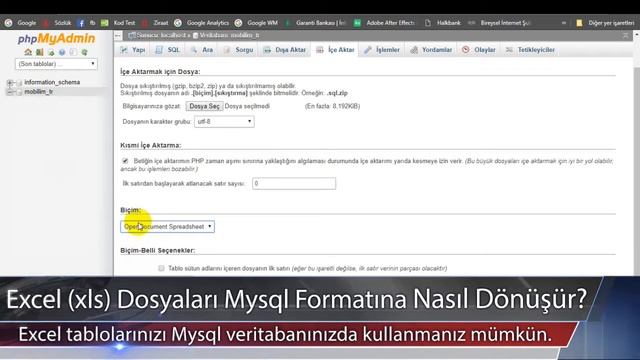This screenshot has height=360, width=640.
Task: Open the Facebook fb bookmark
Action: pos(86,23)
